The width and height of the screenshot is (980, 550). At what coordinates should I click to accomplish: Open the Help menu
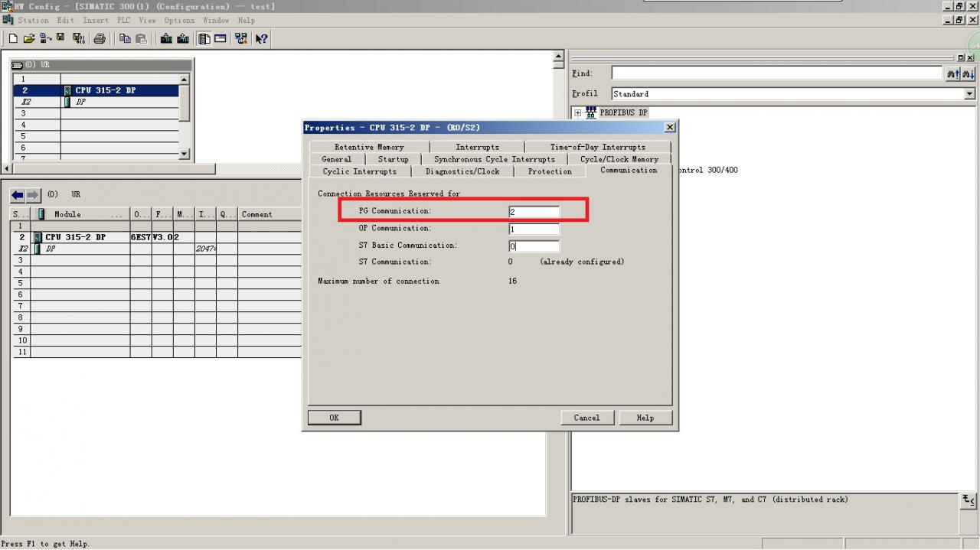tap(246, 21)
